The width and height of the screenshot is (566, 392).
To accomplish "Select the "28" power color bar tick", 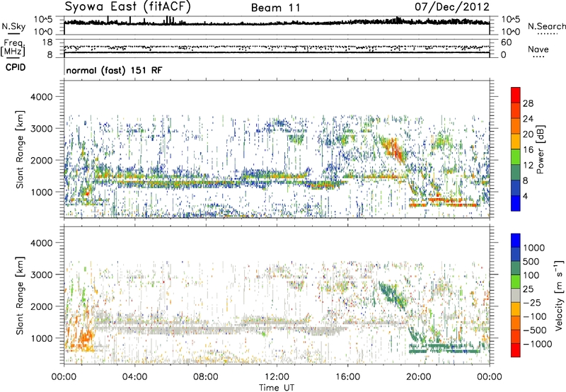I will tap(528, 103).
